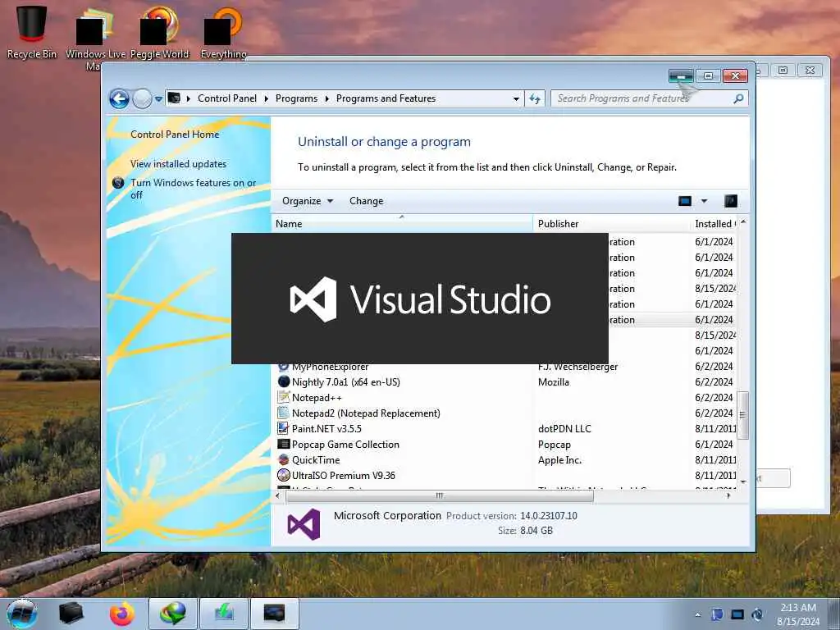Open the Recycle Bin desktop icon

[x=32, y=32]
